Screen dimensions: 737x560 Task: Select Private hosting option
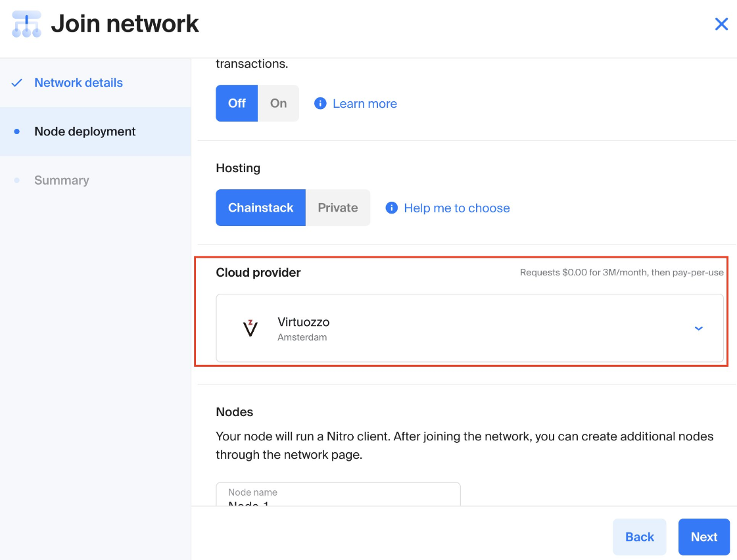coord(338,208)
